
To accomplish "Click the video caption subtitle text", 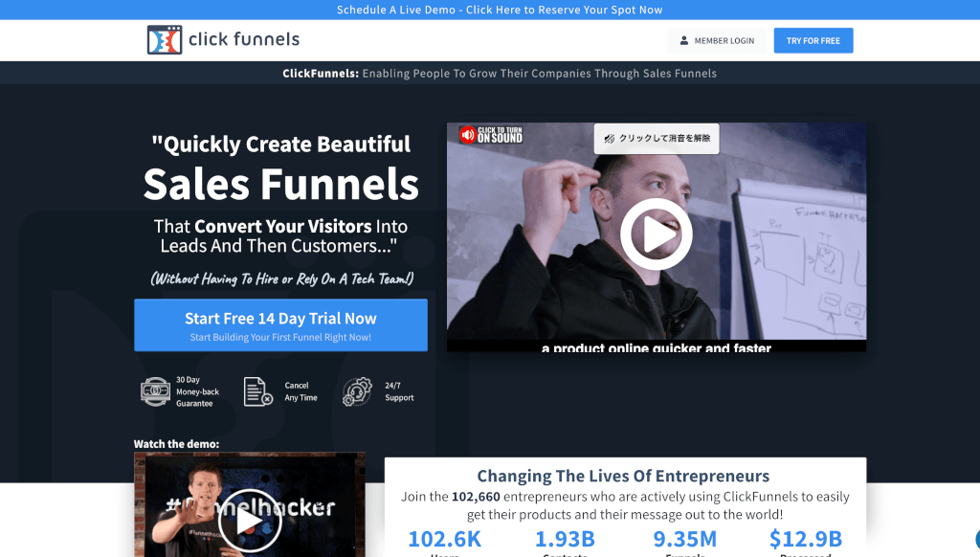I will (657, 347).
